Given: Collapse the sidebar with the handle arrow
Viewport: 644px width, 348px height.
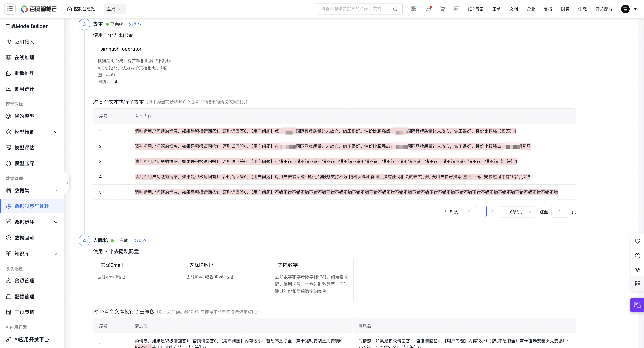Looking at the screenshot, I should click(67, 183).
